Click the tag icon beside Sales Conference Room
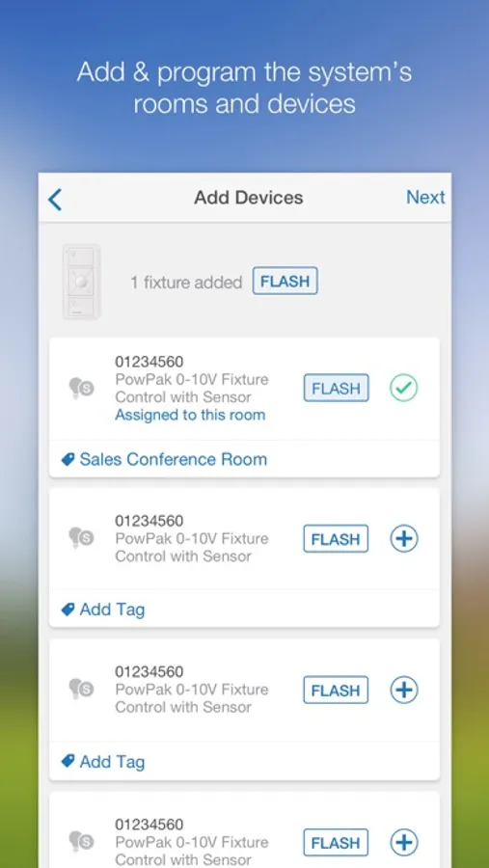Screen dimensions: 489x868 tap(68, 459)
